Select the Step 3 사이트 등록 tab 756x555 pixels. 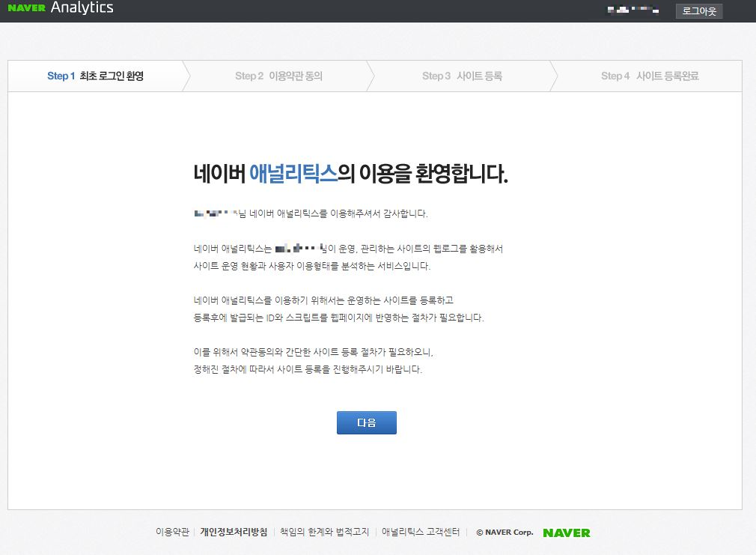(x=462, y=76)
